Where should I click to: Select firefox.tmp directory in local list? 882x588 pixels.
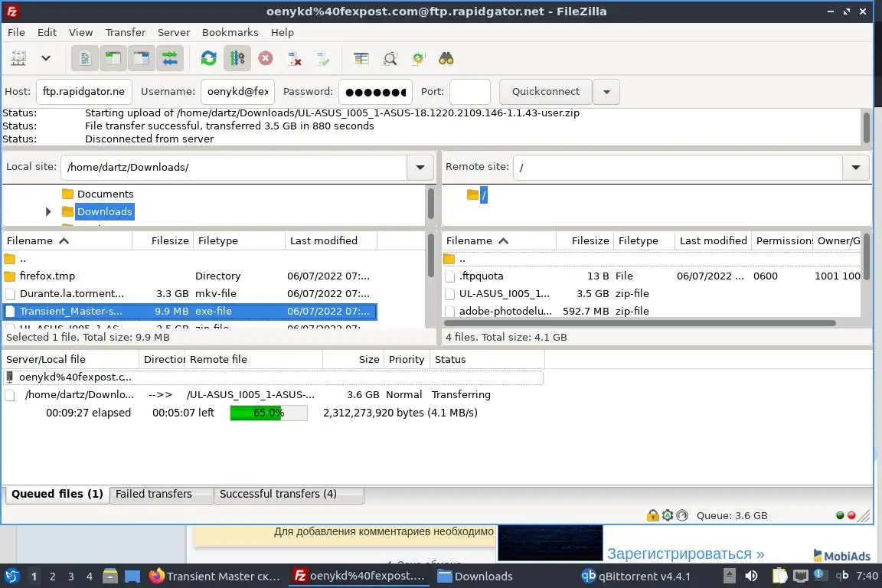pyautogui.click(x=190, y=276)
